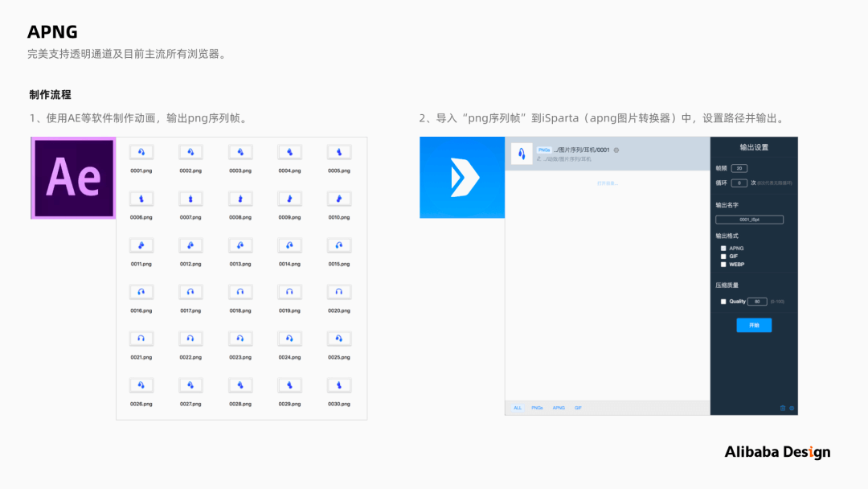This screenshot has height=489, width=868.
Task: Click the 制作流程 heading
Action: click(50, 95)
